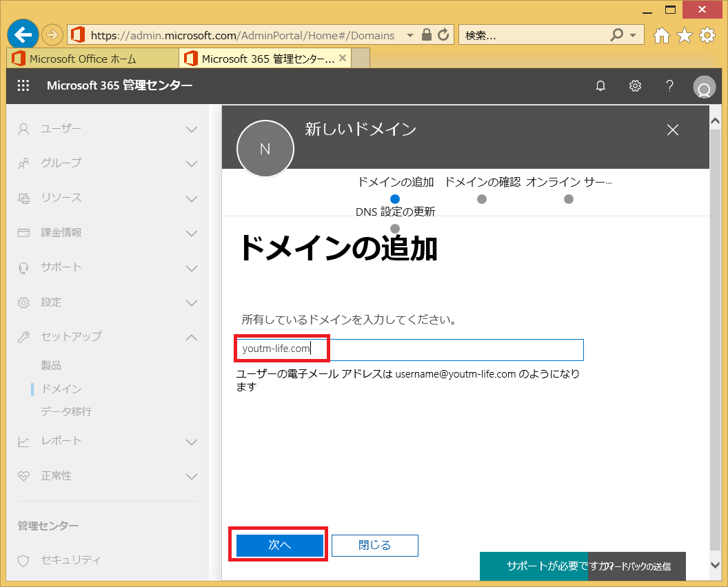The height and width of the screenshot is (587, 728).
Task: Collapse the セットアップ menu chevron
Action: click(x=192, y=338)
